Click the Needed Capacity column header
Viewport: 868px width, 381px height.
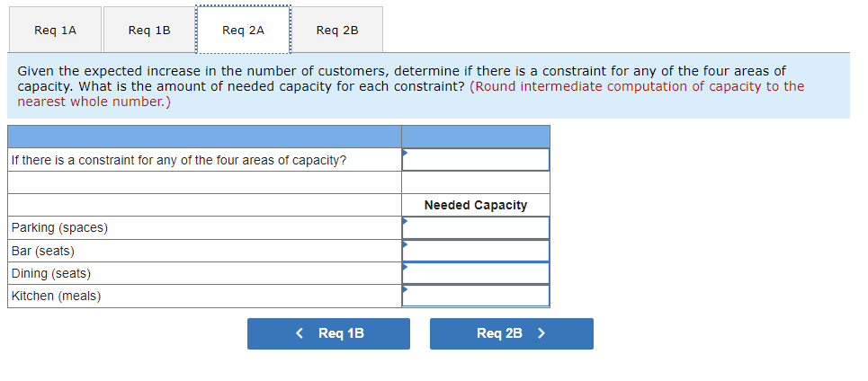coord(476,205)
